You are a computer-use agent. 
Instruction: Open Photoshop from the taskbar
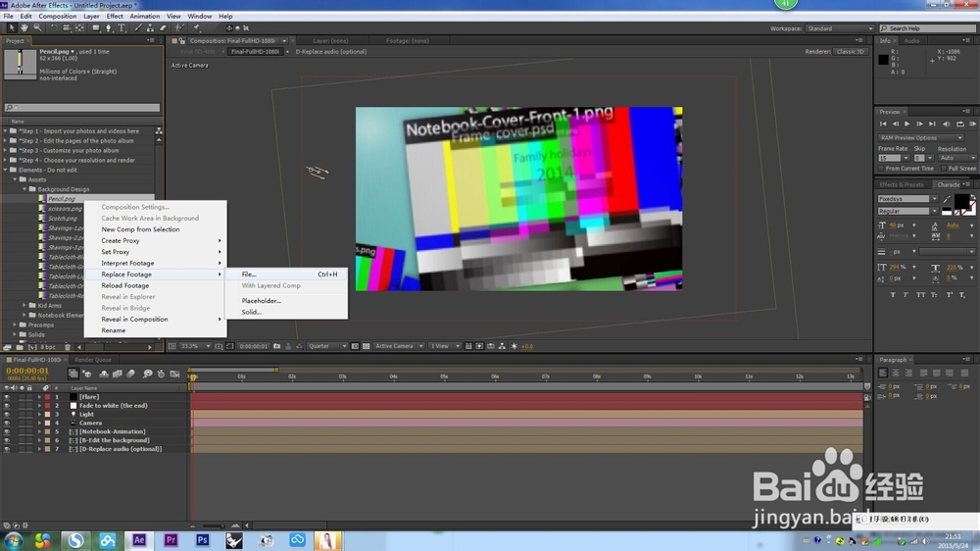(203, 540)
